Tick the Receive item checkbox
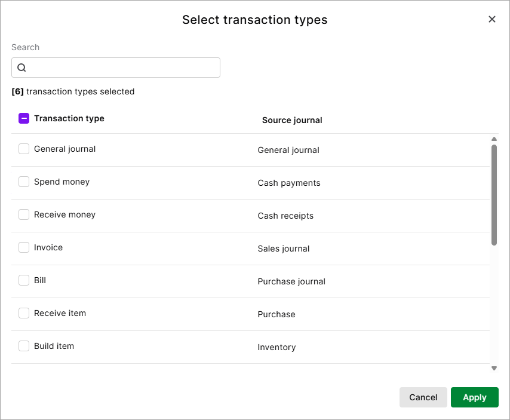510x420 pixels. pyautogui.click(x=24, y=313)
